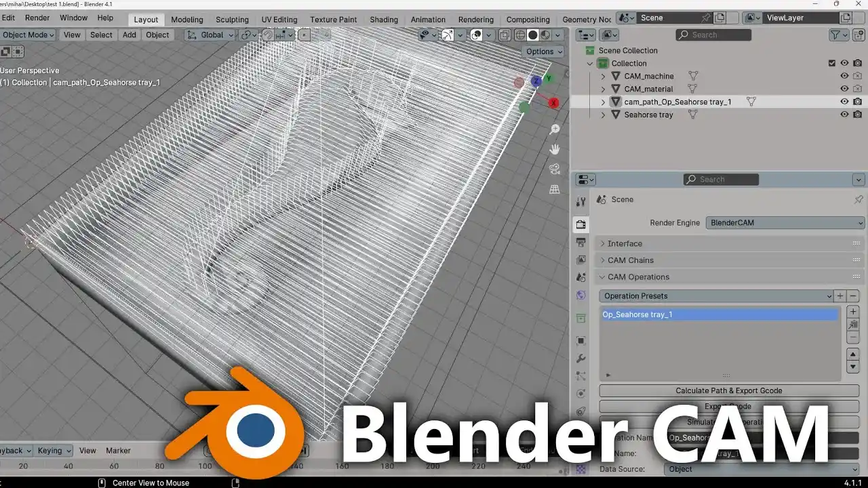Image resolution: width=868 pixels, height=488 pixels.
Task: Switch to the Modeling workspace tab
Action: point(186,20)
